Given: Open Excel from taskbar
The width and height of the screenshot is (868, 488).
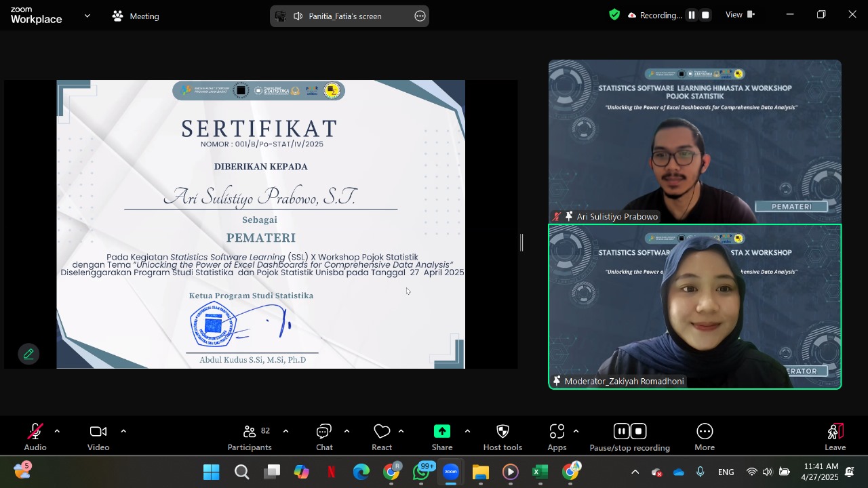Looking at the screenshot, I should (x=540, y=472).
